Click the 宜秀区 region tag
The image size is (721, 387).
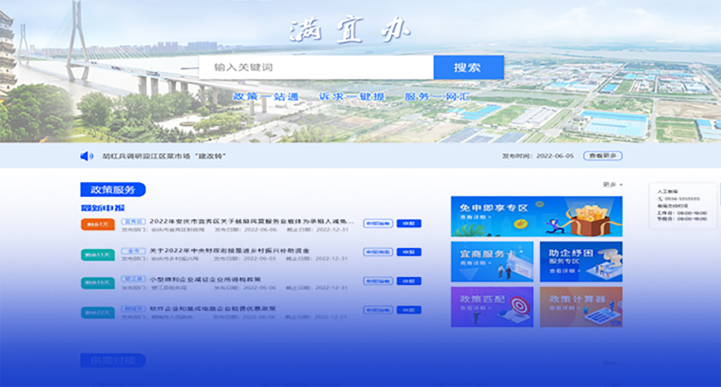133,221
